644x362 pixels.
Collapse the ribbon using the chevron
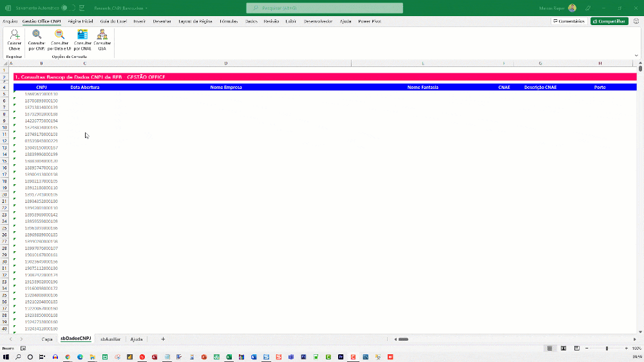pos(639,55)
